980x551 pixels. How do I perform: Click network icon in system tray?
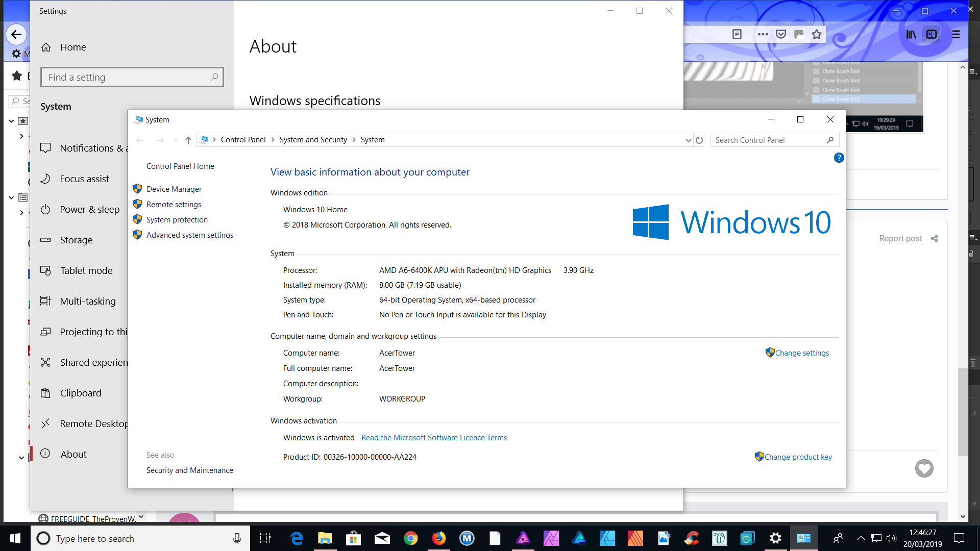(876, 538)
